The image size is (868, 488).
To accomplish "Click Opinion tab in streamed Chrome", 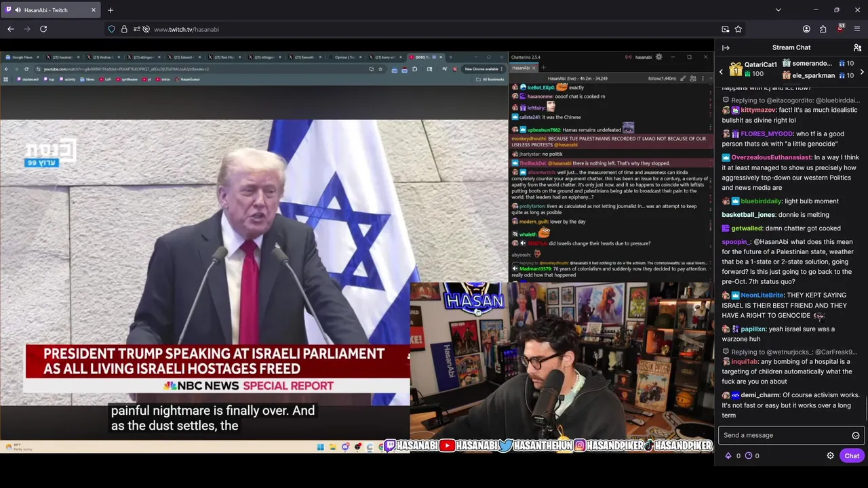I will [347, 57].
